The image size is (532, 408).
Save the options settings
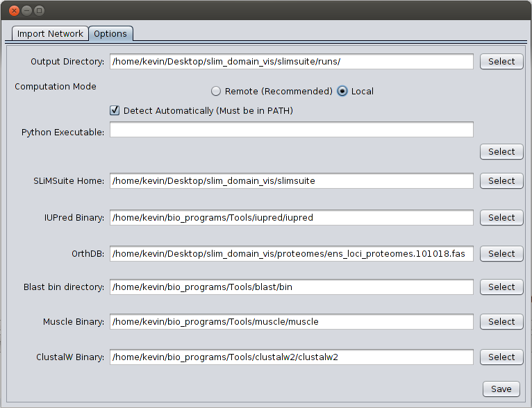(x=501, y=389)
